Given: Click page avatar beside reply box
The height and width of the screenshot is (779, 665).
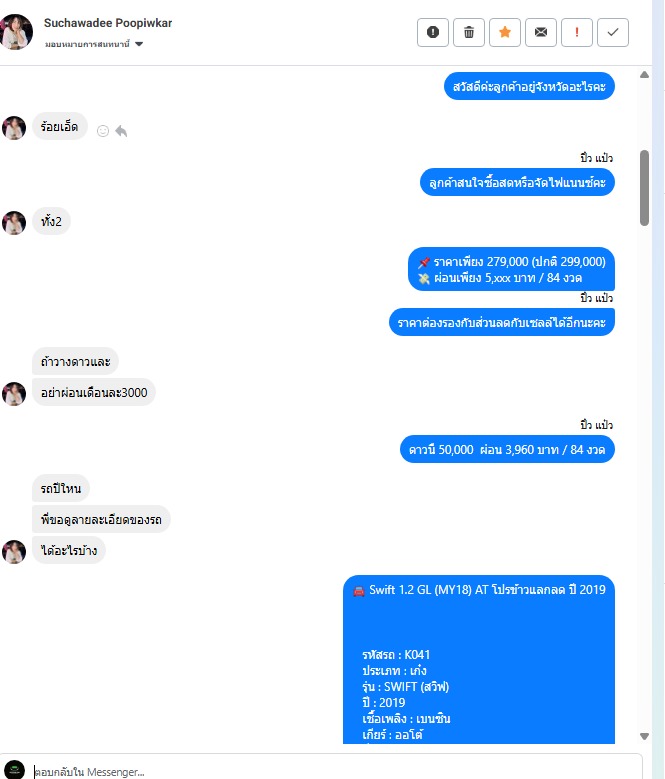Looking at the screenshot, I should point(14,770).
